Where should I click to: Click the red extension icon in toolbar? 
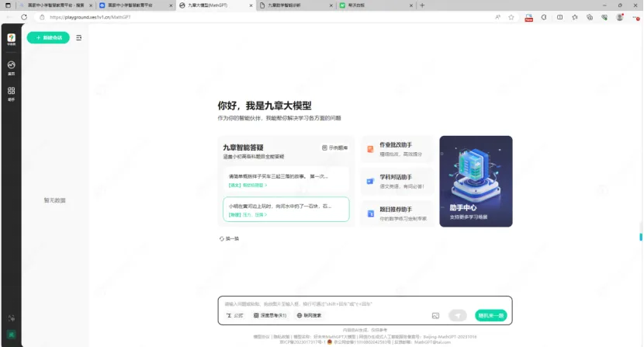coord(529,18)
